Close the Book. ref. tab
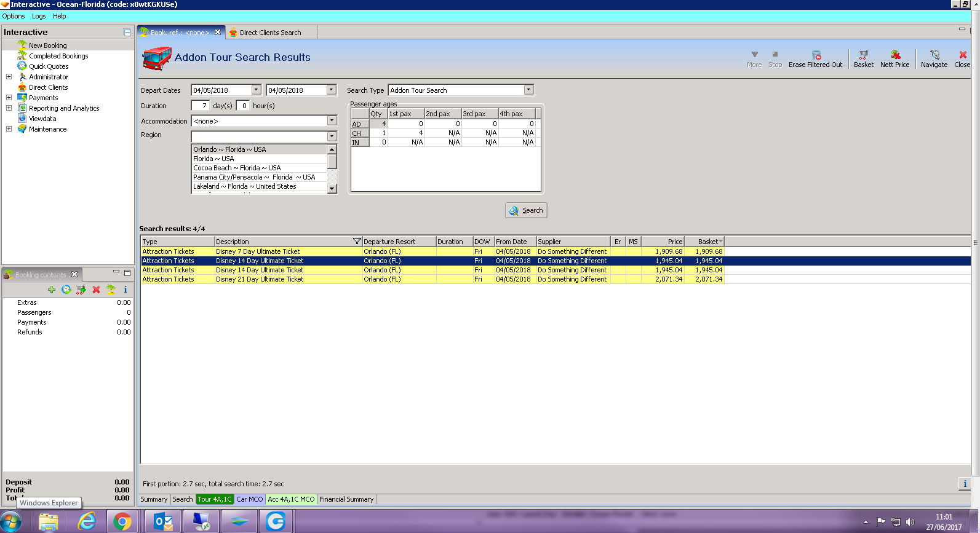This screenshot has width=980, height=533. (x=218, y=33)
